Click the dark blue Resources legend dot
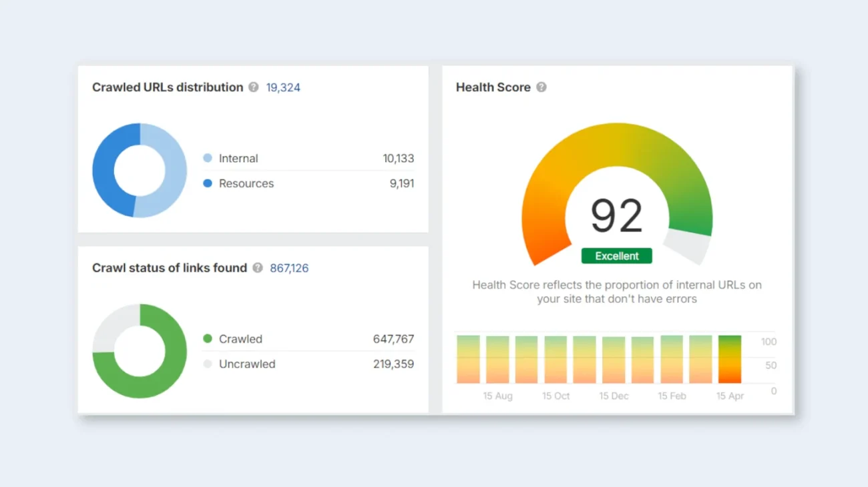The height and width of the screenshot is (487, 868). pos(208,183)
